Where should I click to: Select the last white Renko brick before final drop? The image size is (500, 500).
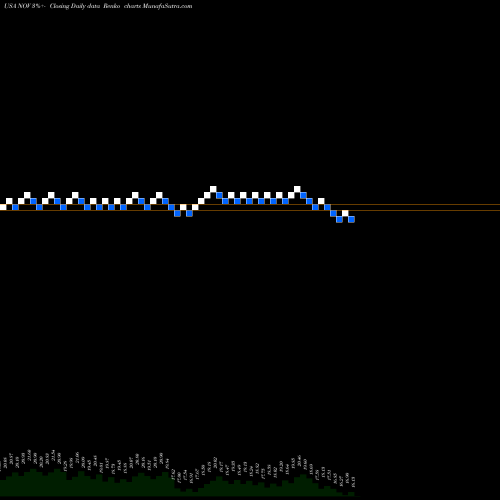[x=345, y=213]
